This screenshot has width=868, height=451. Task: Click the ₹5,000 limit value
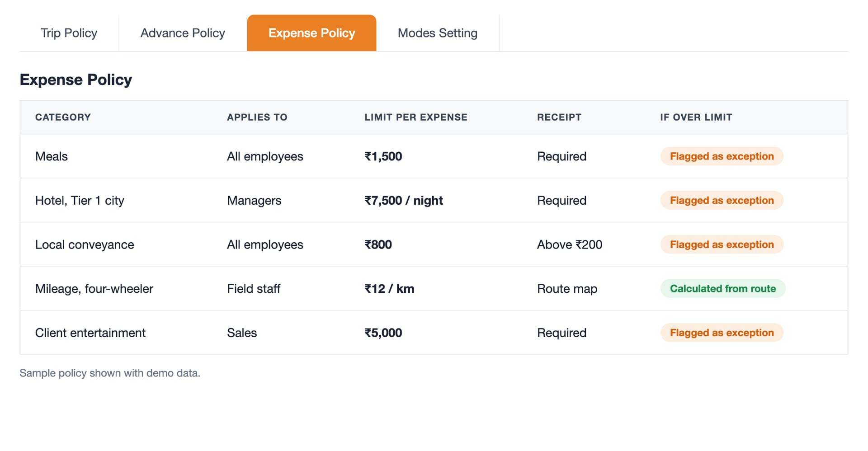(383, 333)
